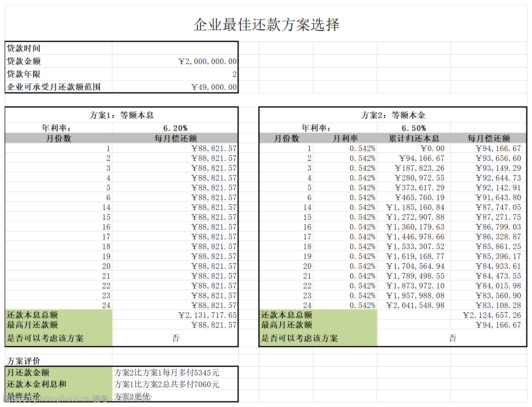
Task: Click the ￥1,446,978.66 cell
Action: [414, 237]
